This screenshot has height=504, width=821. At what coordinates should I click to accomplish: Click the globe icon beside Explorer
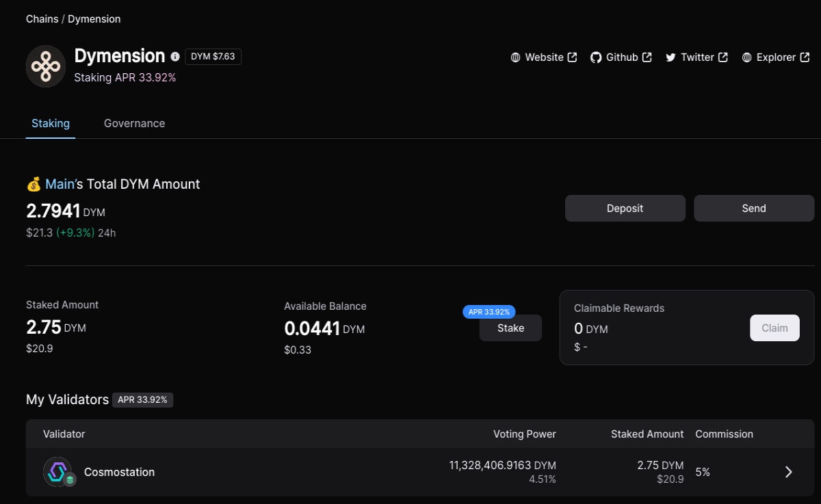(747, 57)
